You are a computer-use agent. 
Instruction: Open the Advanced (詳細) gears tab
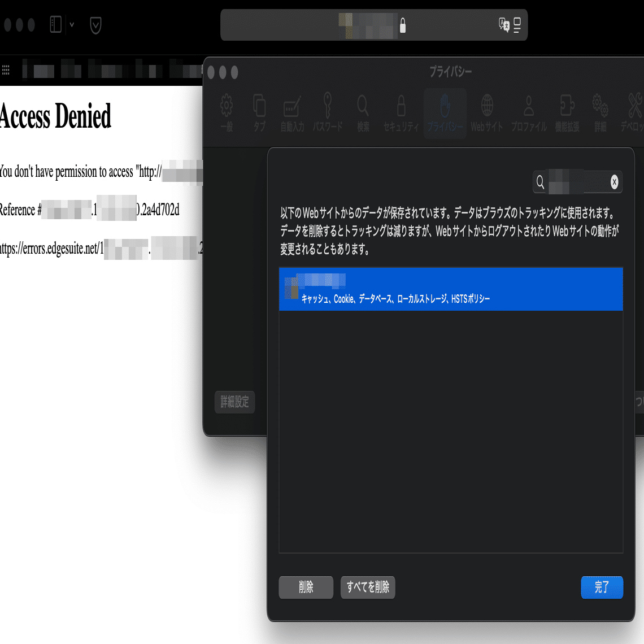tap(600, 113)
